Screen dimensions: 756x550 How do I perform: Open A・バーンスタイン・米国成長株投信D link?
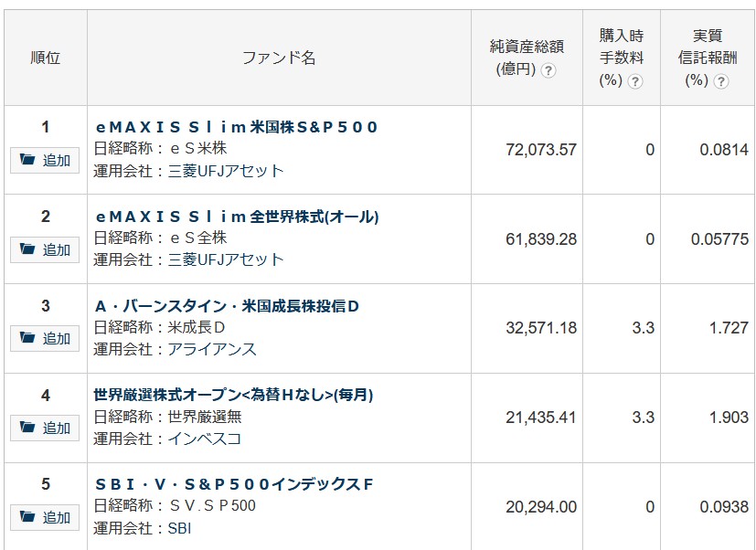point(228,306)
